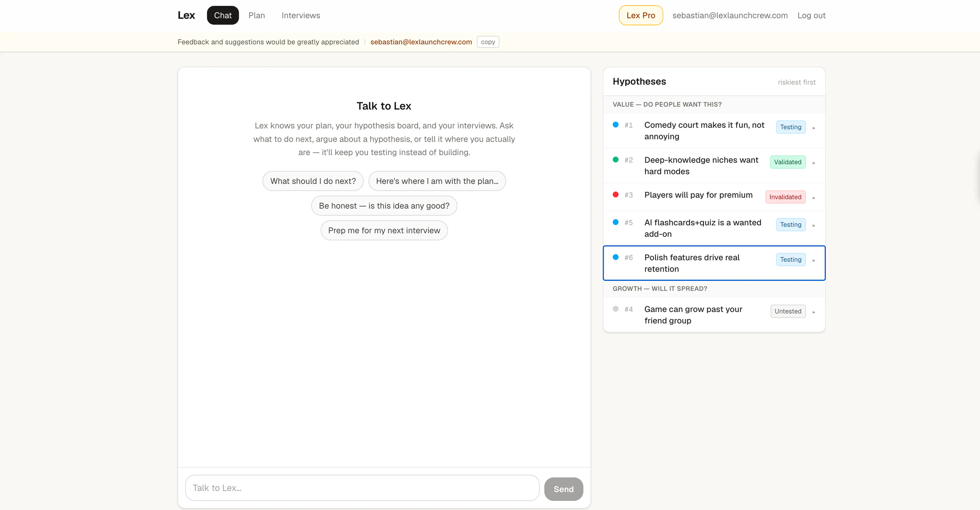Click the Invalidated status badge
The height and width of the screenshot is (510, 980).
click(x=785, y=197)
